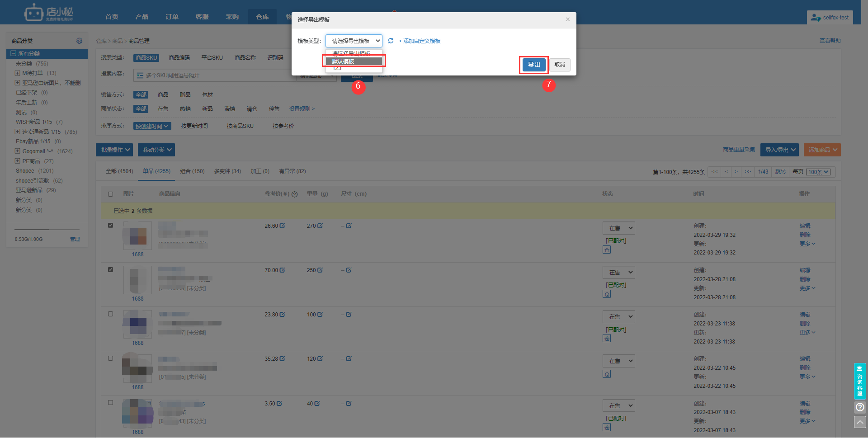Switch to the 有异常 (82) tab

pyautogui.click(x=292, y=171)
